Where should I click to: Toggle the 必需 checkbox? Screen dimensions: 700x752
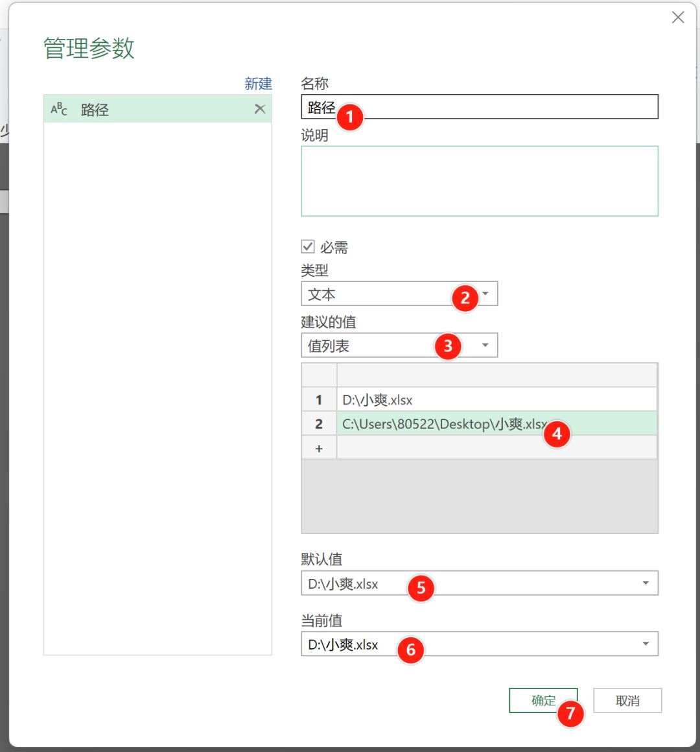click(309, 247)
